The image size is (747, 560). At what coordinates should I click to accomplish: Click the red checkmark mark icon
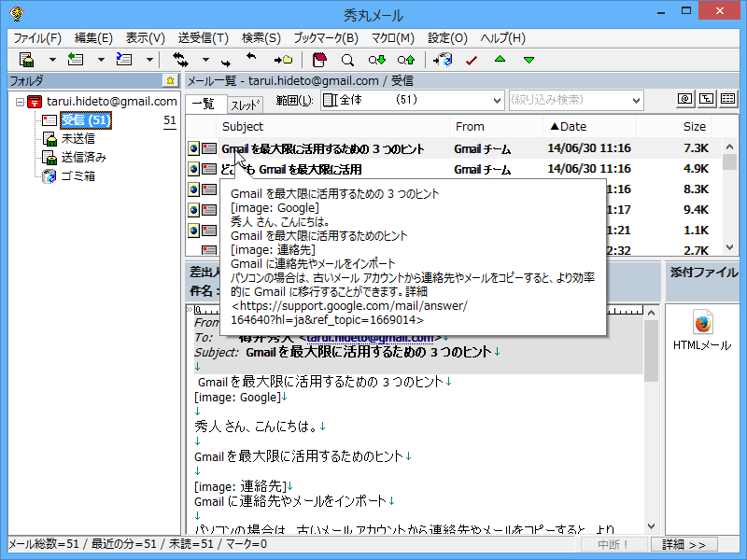[472, 60]
